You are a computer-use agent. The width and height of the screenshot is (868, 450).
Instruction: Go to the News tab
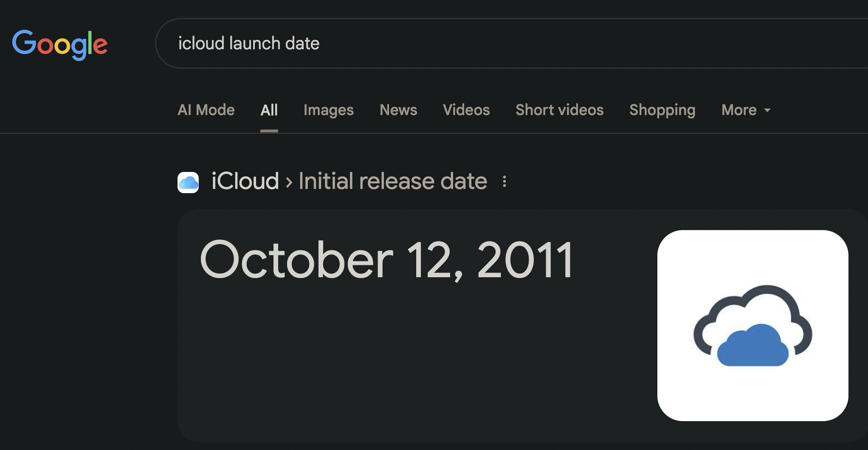point(398,110)
